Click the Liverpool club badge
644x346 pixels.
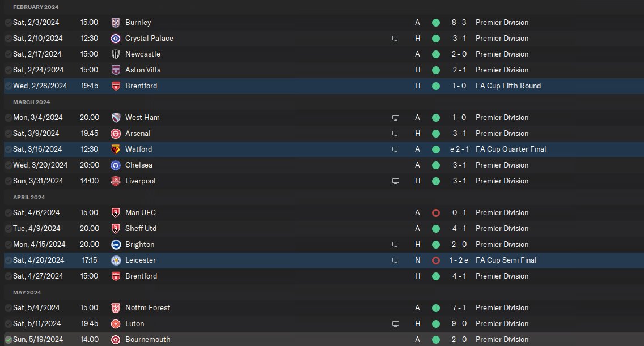pos(116,181)
